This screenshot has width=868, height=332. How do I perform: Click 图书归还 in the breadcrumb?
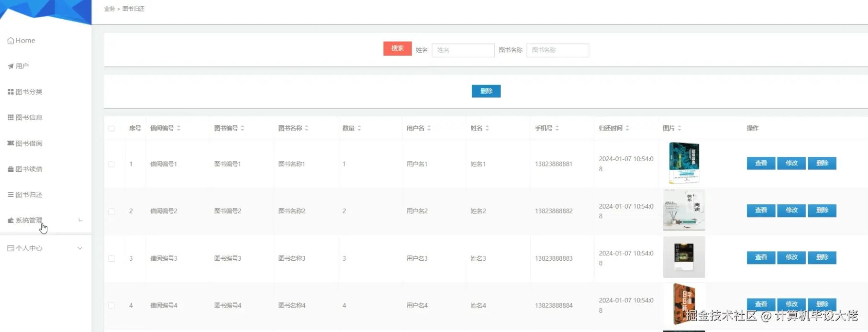134,9
